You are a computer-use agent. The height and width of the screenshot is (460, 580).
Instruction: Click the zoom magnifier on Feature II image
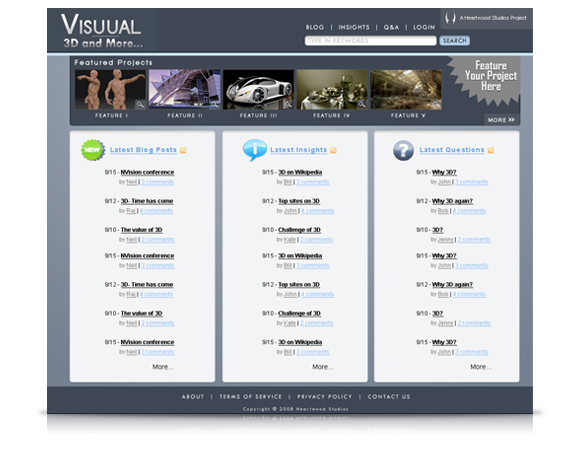tap(214, 105)
